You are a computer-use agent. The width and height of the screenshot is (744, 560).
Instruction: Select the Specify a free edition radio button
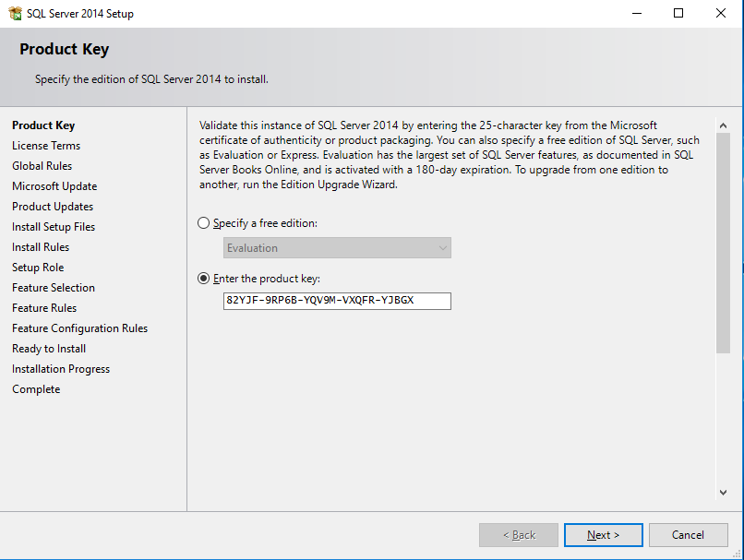202,222
